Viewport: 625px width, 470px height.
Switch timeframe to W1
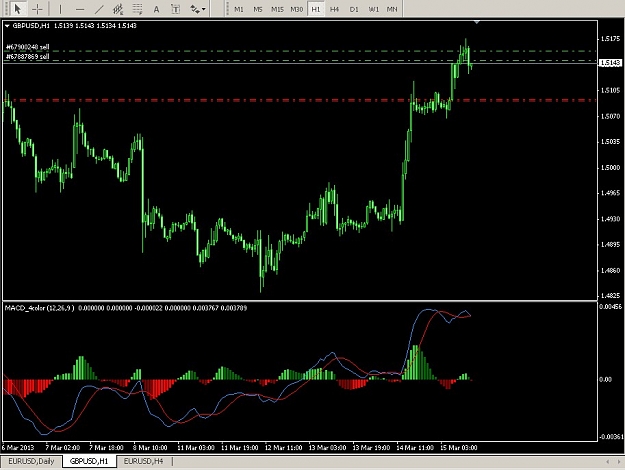click(x=373, y=9)
